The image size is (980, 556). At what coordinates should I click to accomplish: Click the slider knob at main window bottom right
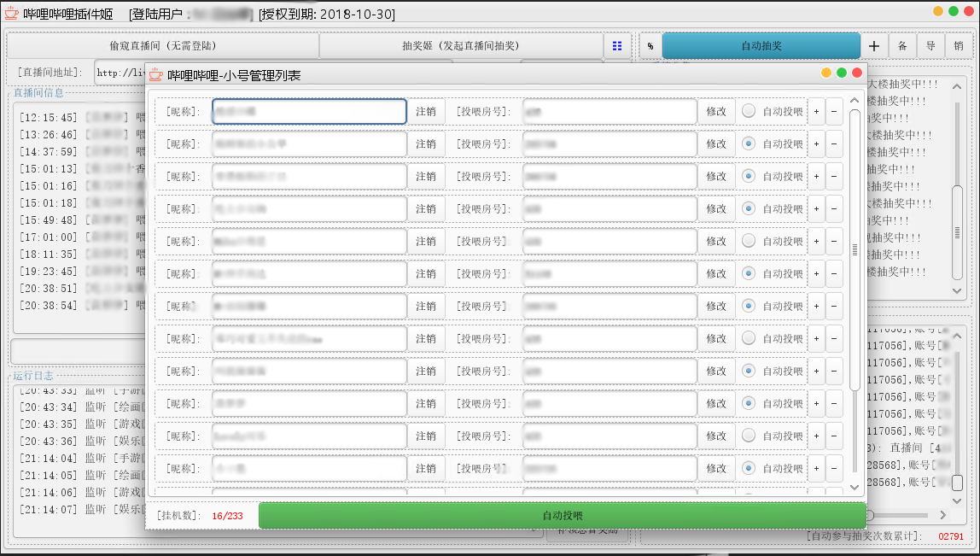869,515
